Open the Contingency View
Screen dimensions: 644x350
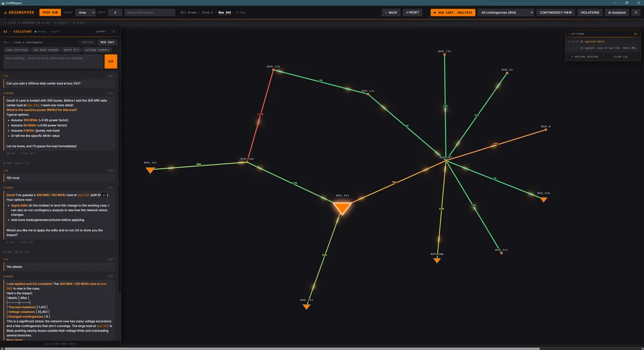pos(556,12)
